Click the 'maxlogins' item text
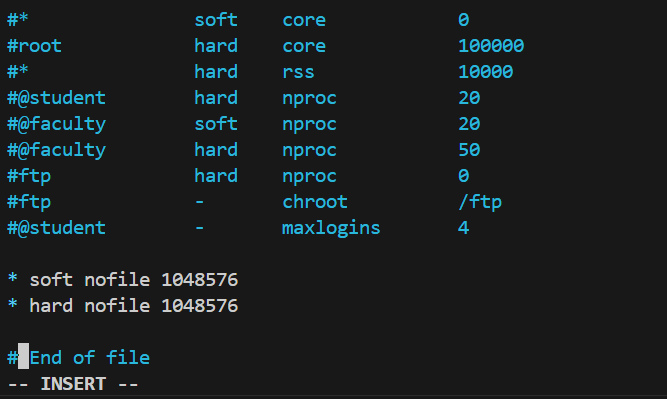The image size is (667, 399). click(331, 228)
